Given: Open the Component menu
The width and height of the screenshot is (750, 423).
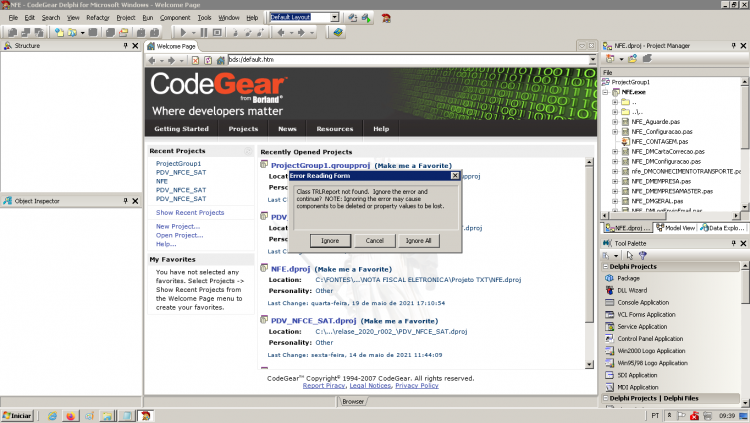Looking at the screenshot, I should [x=175, y=18].
